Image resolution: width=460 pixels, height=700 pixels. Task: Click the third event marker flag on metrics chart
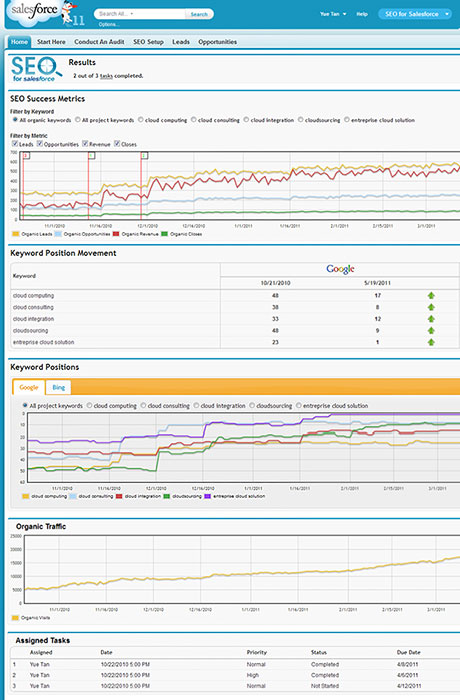(144, 155)
